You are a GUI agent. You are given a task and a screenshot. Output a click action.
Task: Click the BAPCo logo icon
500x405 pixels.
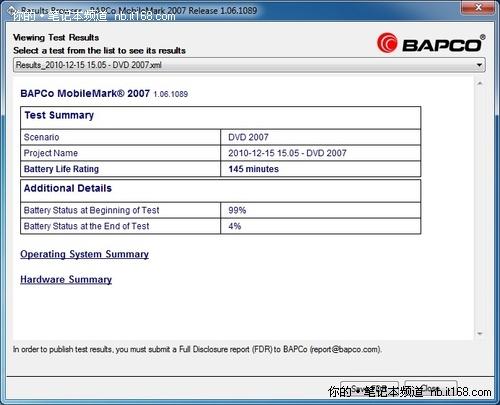coord(387,43)
